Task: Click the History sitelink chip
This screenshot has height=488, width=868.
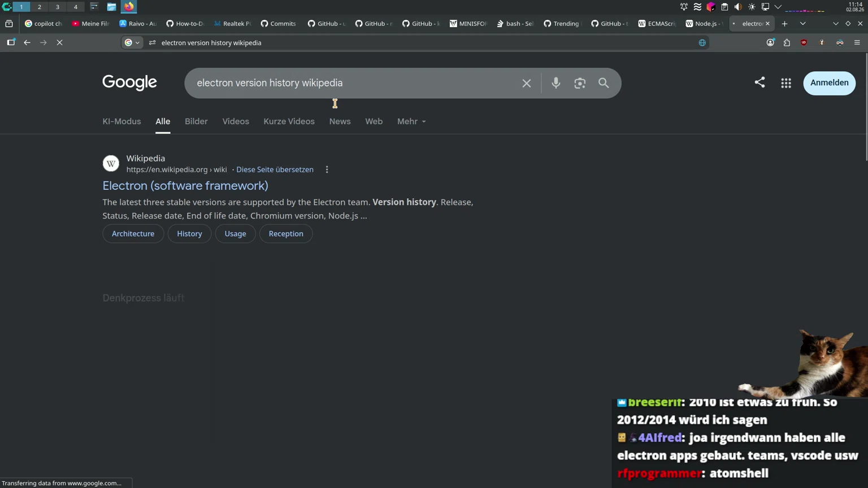Action: (189, 234)
